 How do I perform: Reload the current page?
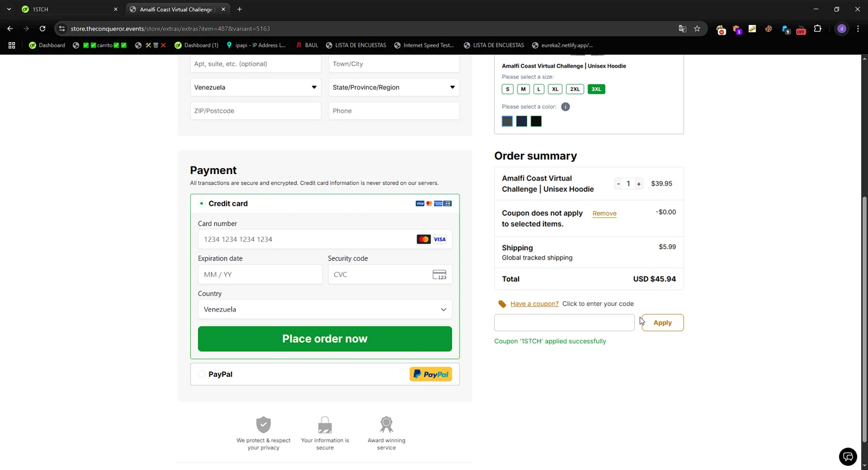tap(42, 28)
